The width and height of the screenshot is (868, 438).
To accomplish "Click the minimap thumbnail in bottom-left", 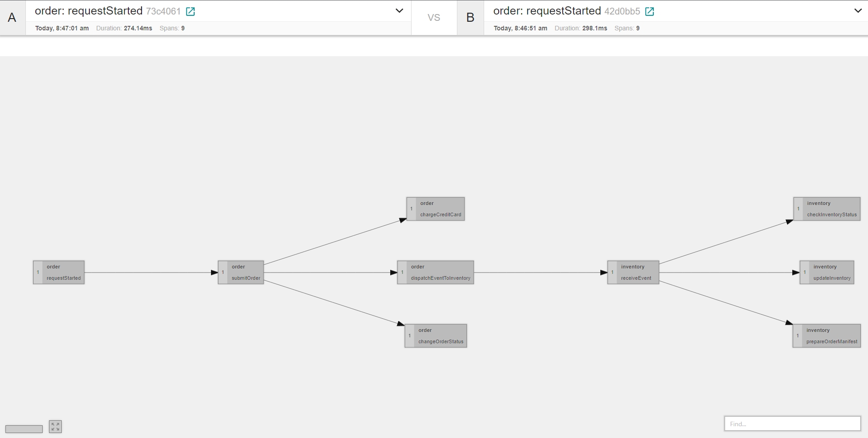I will click(24, 429).
